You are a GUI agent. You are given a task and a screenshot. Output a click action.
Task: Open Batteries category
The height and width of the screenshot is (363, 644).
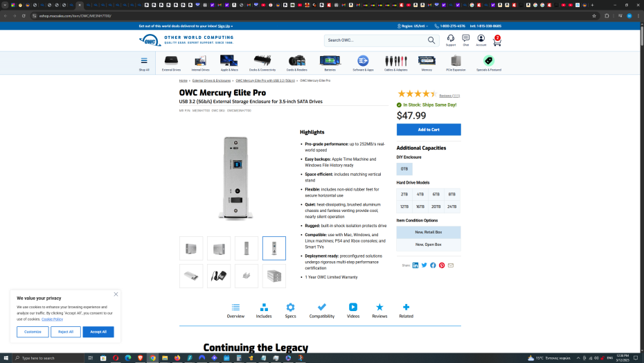(x=330, y=63)
